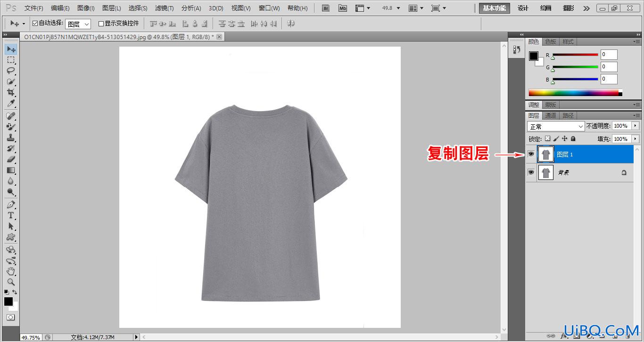Toggle lock transparent pixels

pyautogui.click(x=547, y=139)
